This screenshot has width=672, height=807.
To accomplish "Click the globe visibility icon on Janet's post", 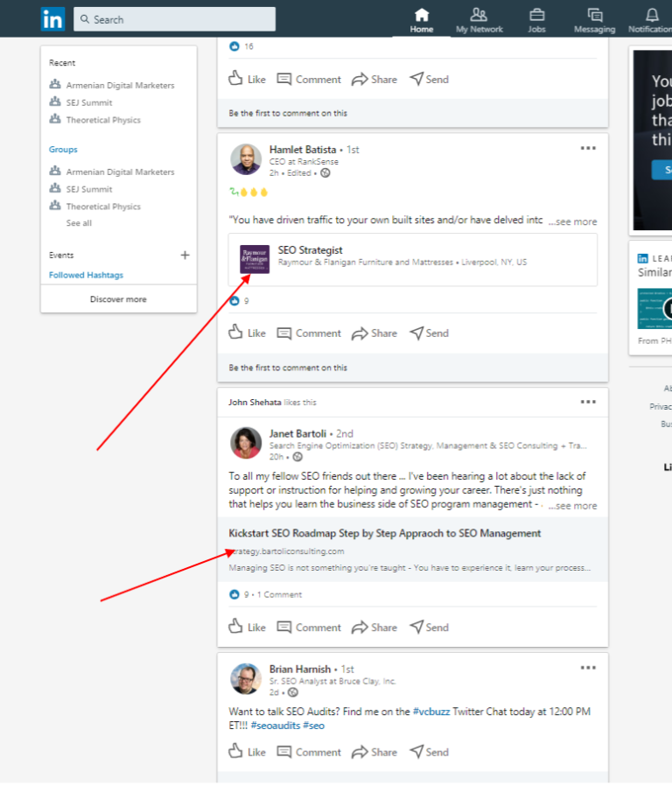I will click(x=297, y=457).
